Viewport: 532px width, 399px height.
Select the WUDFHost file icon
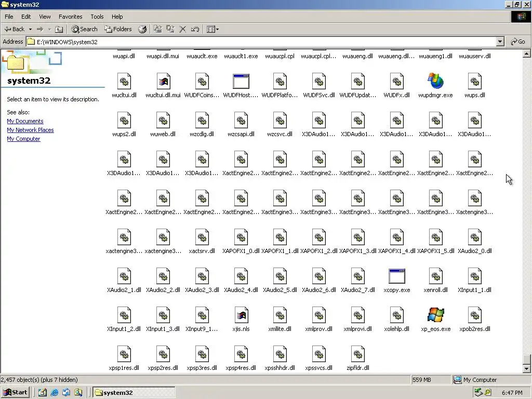(x=241, y=82)
